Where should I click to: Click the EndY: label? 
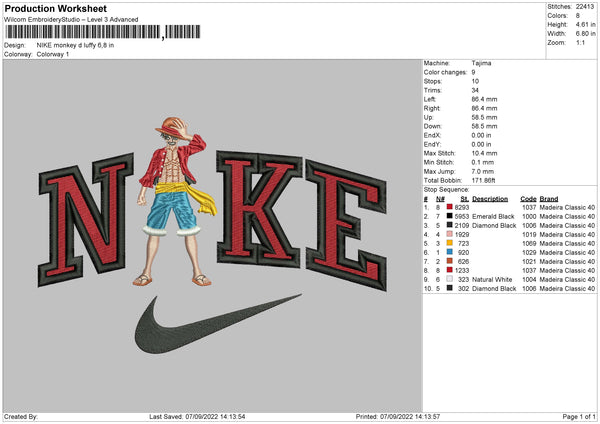click(432, 144)
